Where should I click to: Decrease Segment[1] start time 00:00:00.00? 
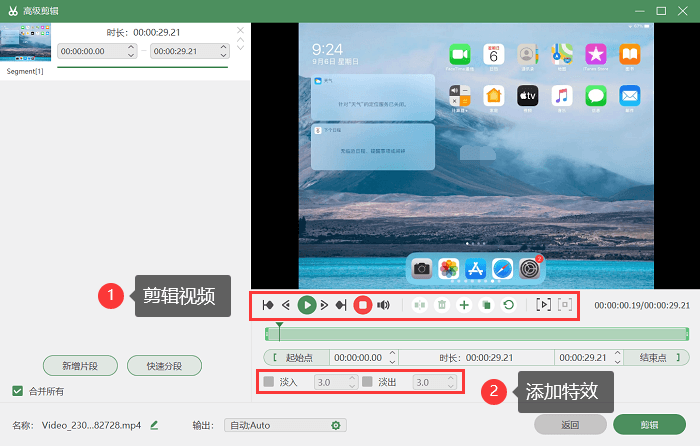tap(131, 55)
